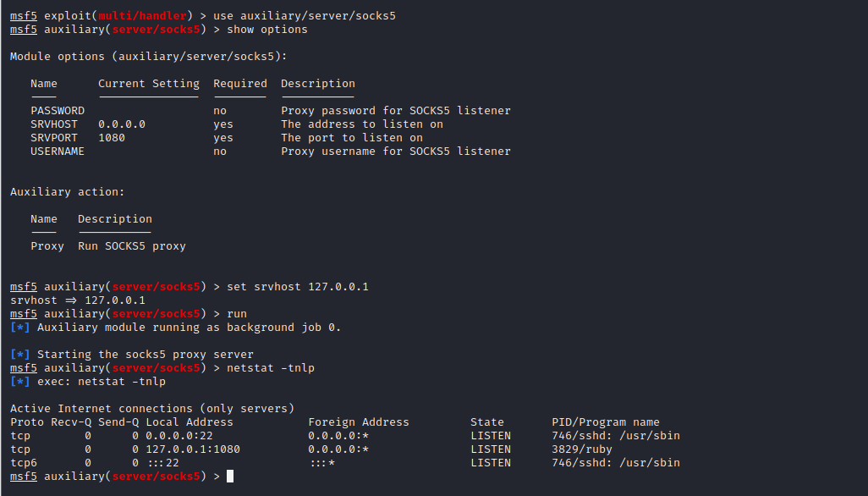Screen dimensions: 868x496
Task: Click the 'Active Internet connections' heading
Action: [152, 409]
